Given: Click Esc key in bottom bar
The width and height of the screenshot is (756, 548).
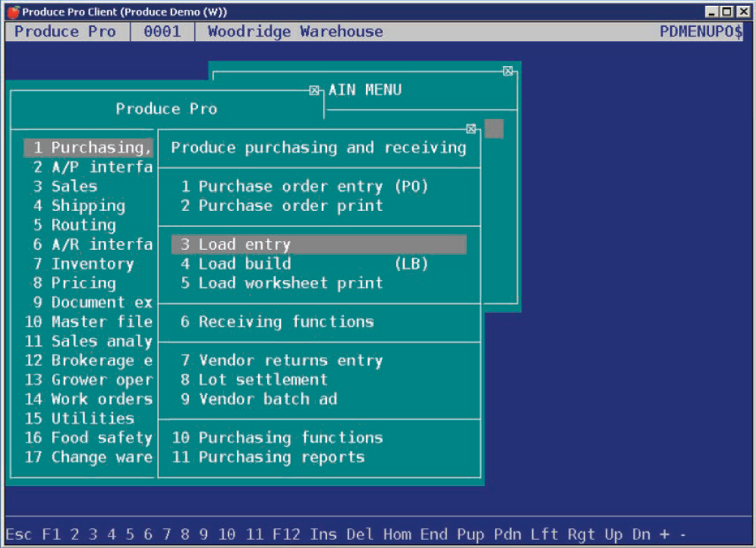Looking at the screenshot, I should pos(19,534).
